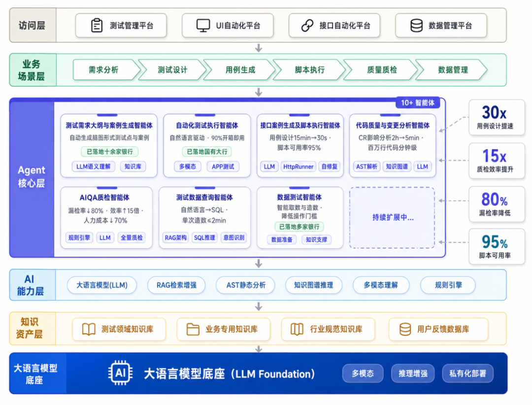The image size is (532, 405).
Task: Click the 10+ 智能体 badge
Action: pos(418,103)
